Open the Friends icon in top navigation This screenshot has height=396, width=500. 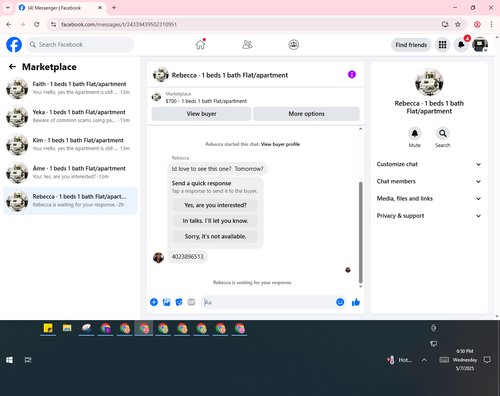pyautogui.click(x=247, y=44)
